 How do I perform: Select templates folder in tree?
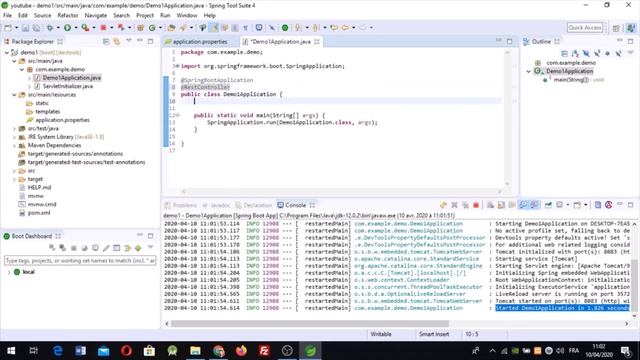[47, 111]
